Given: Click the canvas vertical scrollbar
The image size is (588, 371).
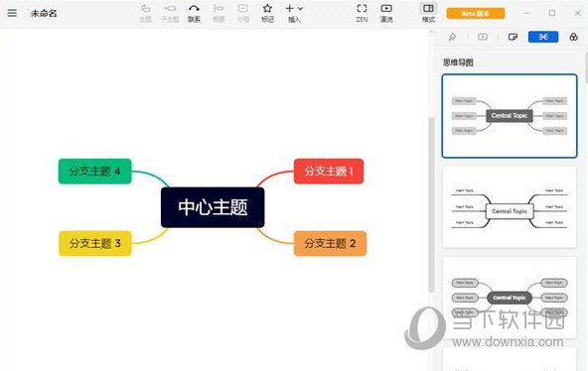Looking at the screenshot, I should pos(431,204).
